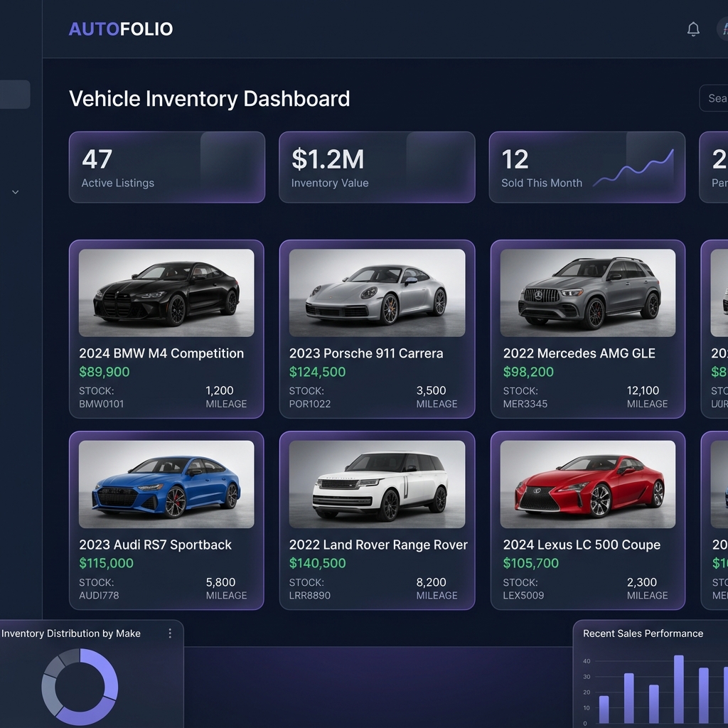
Task: Click the Recent Sales Performance title
Action: (643, 633)
